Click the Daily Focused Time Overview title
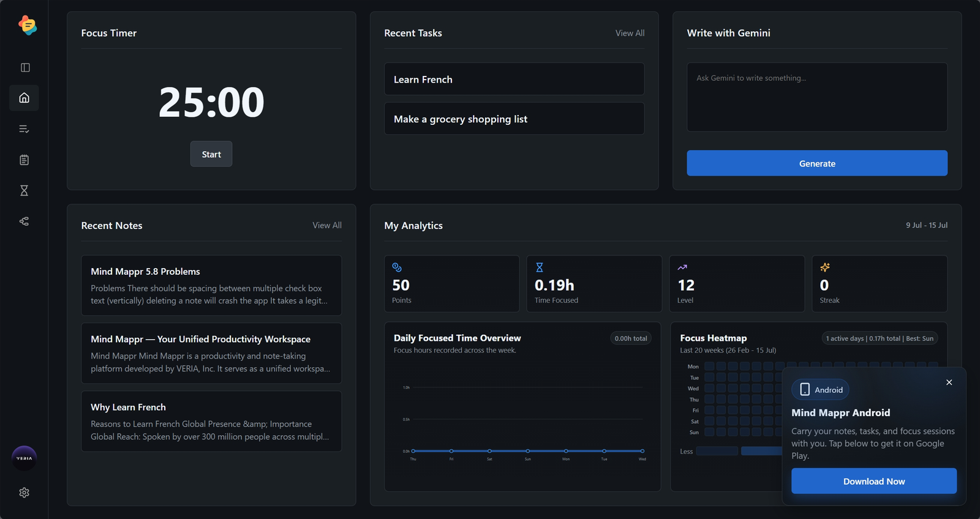The width and height of the screenshot is (980, 519). [x=458, y=338]
